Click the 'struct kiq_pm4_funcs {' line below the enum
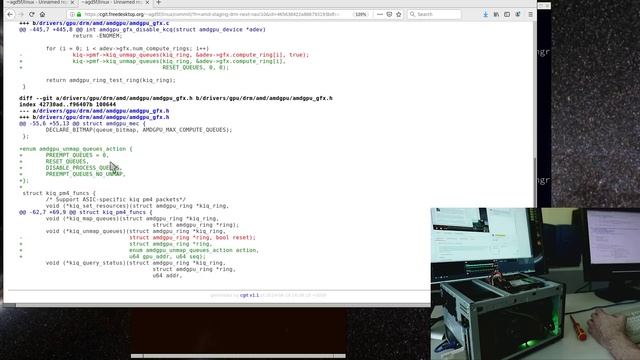Viewport: 640px width, 360px height. [x=59, y=193]
